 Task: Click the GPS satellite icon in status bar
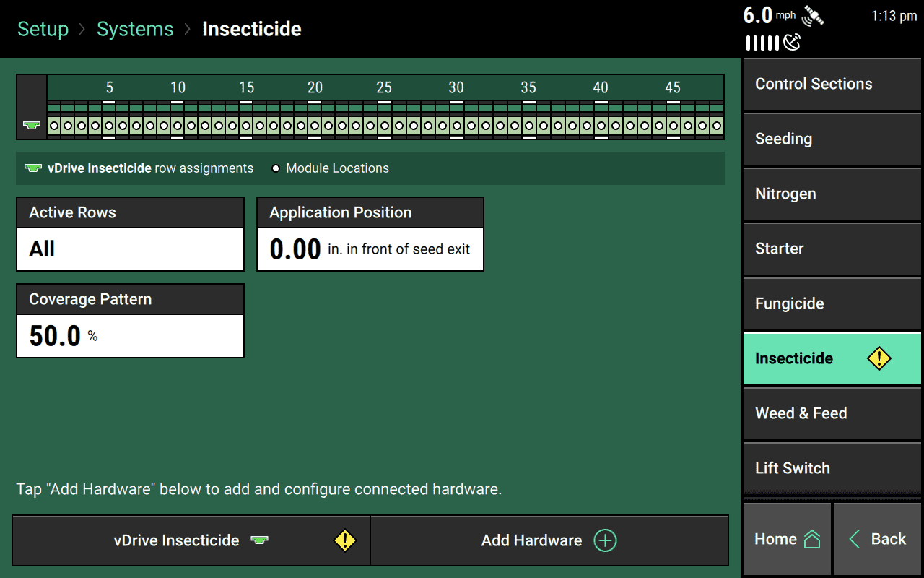pyautogui.click(x=813, y=16)
